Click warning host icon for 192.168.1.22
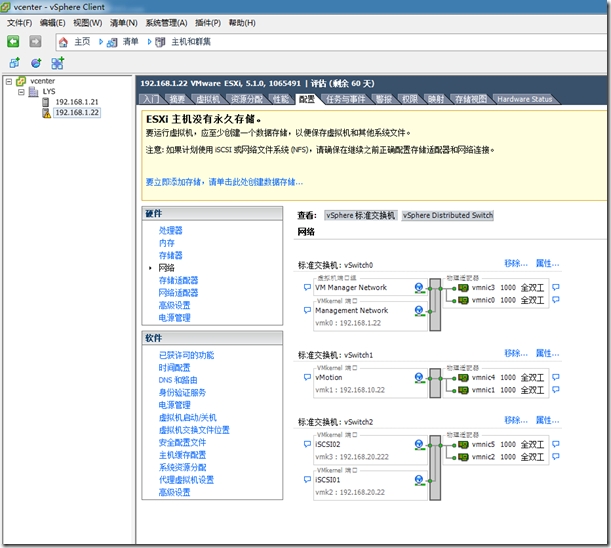611x548 pixels. [x=46, y=113]
